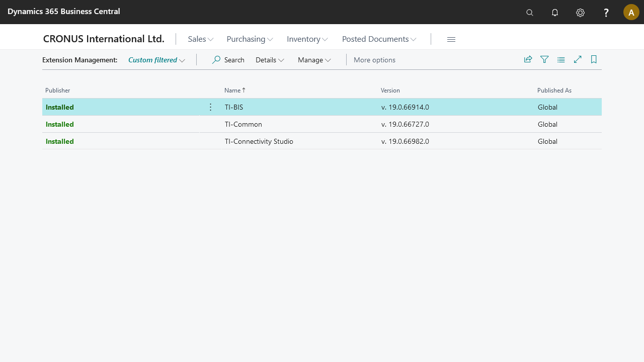The image size is (644, 362).
Task: Bookmark this Extension Management page
Action: click(x=594, y=59)
